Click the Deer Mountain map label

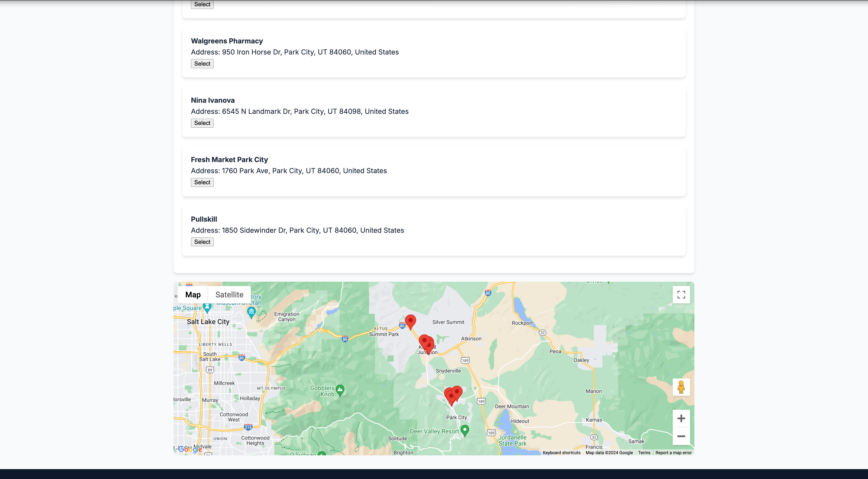click(512, 407)
